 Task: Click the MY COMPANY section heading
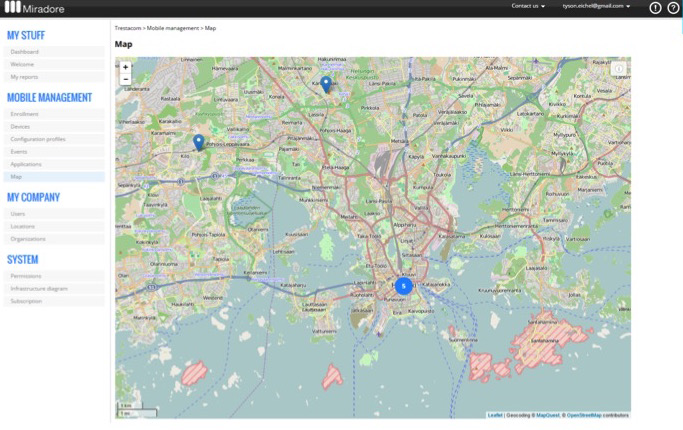(33, 197)
